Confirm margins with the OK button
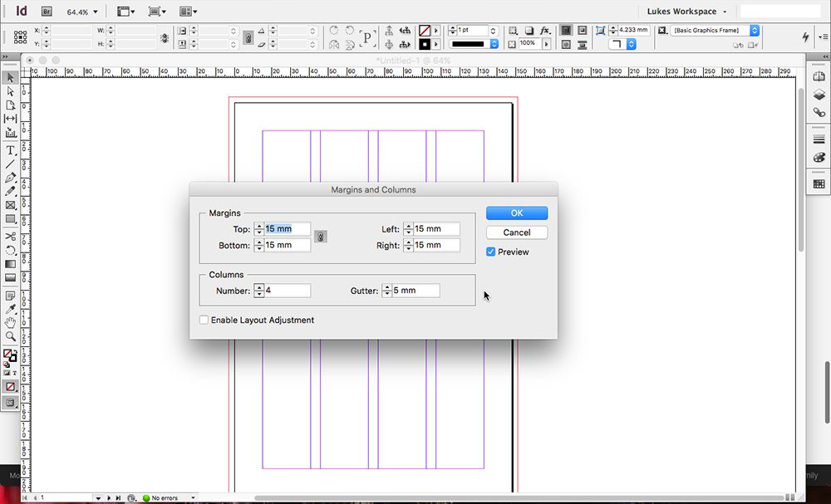The height and width of the screenshot is (504, 831). coord(516,213)
